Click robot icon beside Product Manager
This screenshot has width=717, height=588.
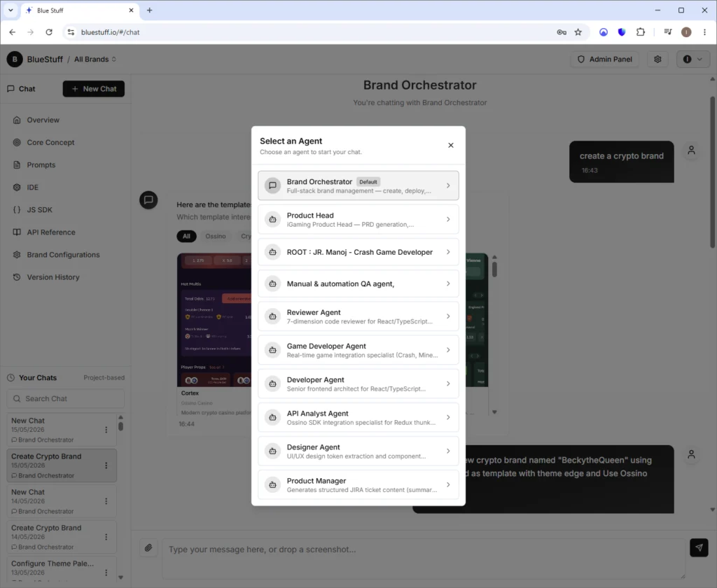point(272,484)
